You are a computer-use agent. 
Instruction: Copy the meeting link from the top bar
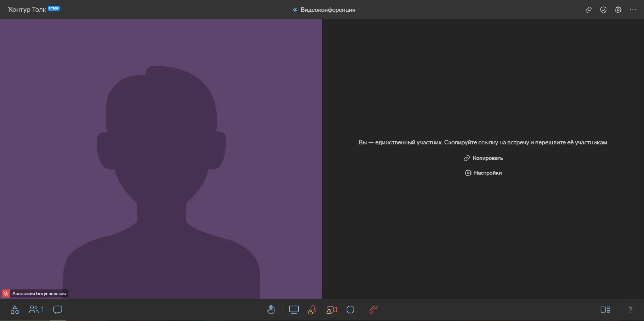(x=588, y=10)
